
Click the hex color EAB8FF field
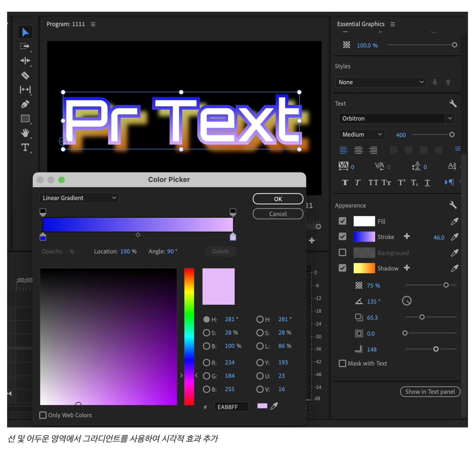point(231,407)
